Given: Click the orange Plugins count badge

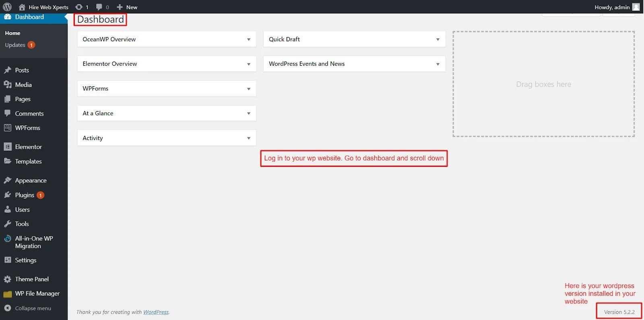Looking at the screenshot, I should tap(40, 195).
